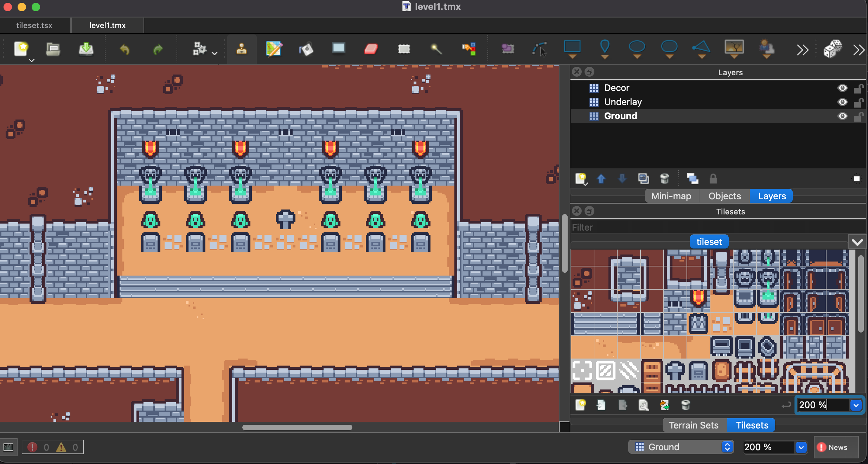The width and height of the screenshot is (868, 464).
Task: Select the Terrain Brush tool
Action: (274, 49)
